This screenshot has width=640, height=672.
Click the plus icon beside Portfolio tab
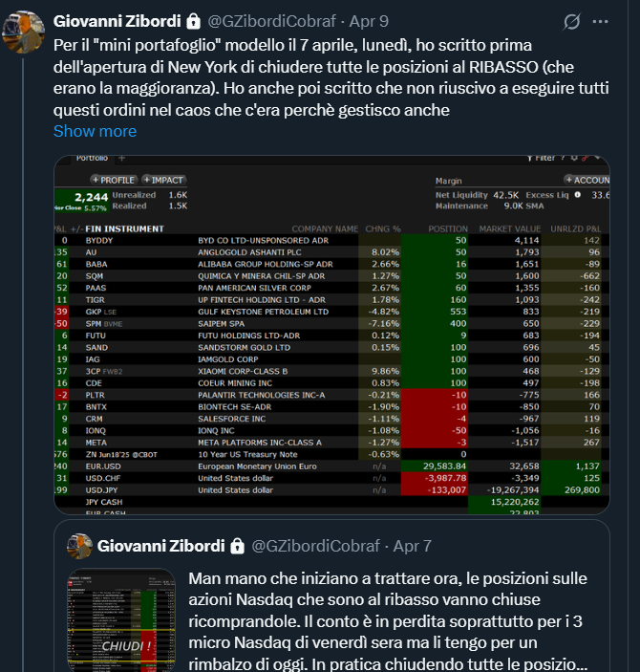tap(121, 158)
